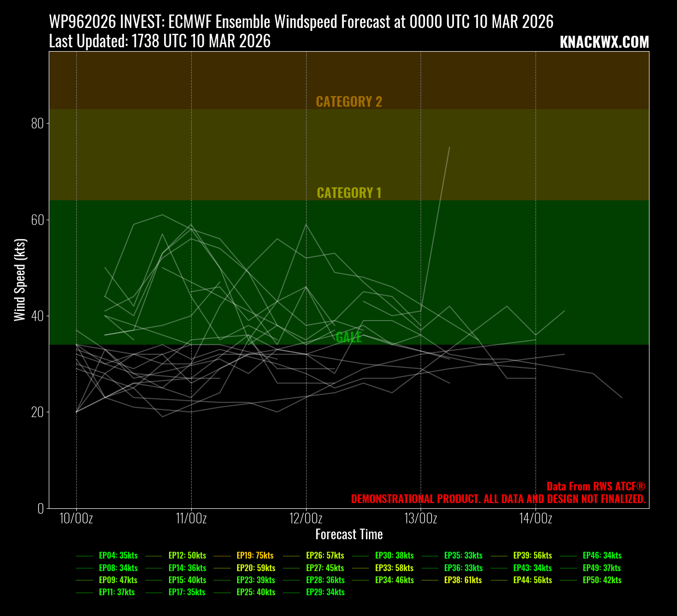Click the 14/00z forecast time label
Image resolution: width=677 pixels, height=616 pixels.
click(536, 518)
